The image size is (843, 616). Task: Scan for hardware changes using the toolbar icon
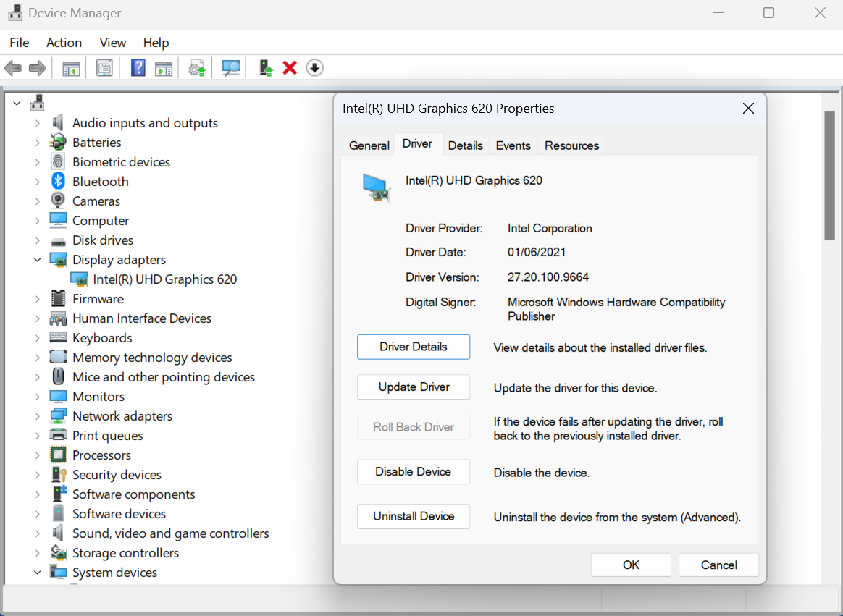(x=230, y=67)
